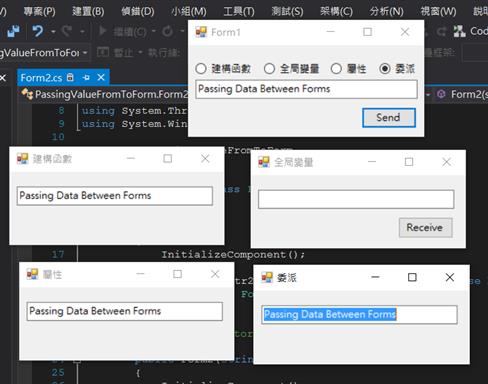The image size is (488, 384).
Task: Open the 偵錯(D) menu
Action: [x=138, y=12]
